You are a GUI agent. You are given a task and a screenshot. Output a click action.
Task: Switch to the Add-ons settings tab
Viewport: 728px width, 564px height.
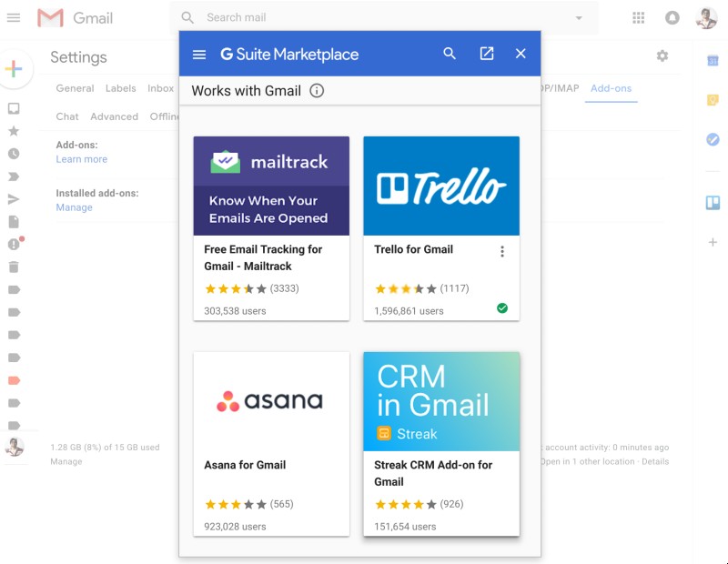611,88
